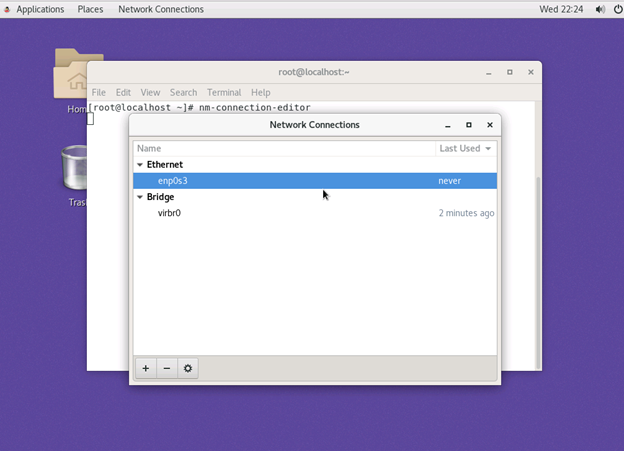Click the '2 minutes ago' value
624x451 pixels.
466,213
